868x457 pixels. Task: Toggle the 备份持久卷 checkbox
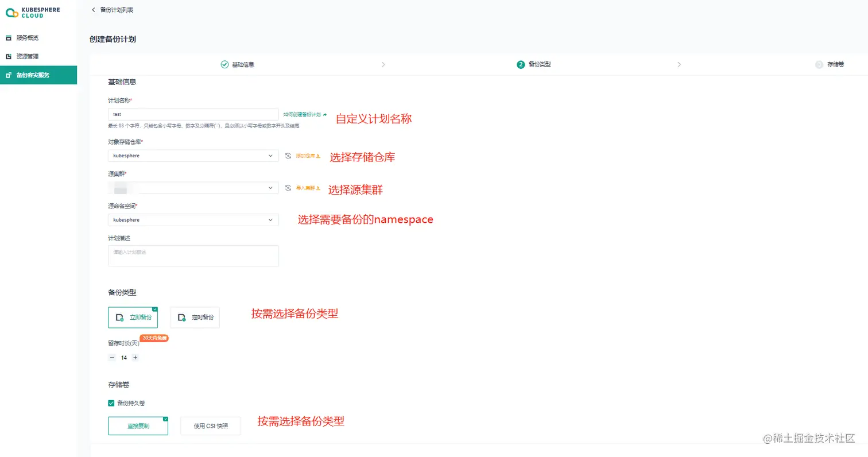[x=111, y=403]
